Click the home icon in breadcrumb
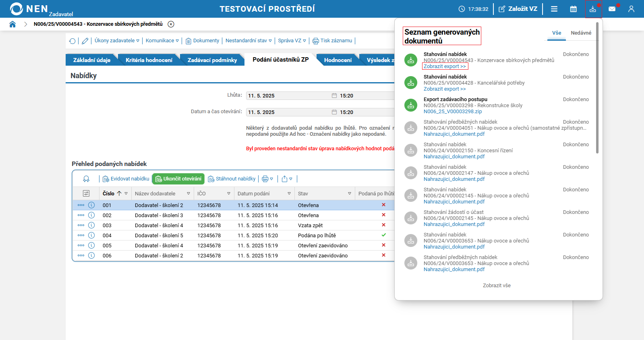Screen dimensions: 644x340 click(12, 24)
